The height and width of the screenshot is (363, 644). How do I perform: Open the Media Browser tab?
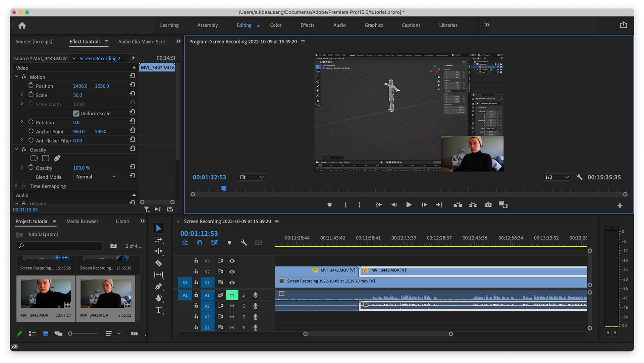82,222
